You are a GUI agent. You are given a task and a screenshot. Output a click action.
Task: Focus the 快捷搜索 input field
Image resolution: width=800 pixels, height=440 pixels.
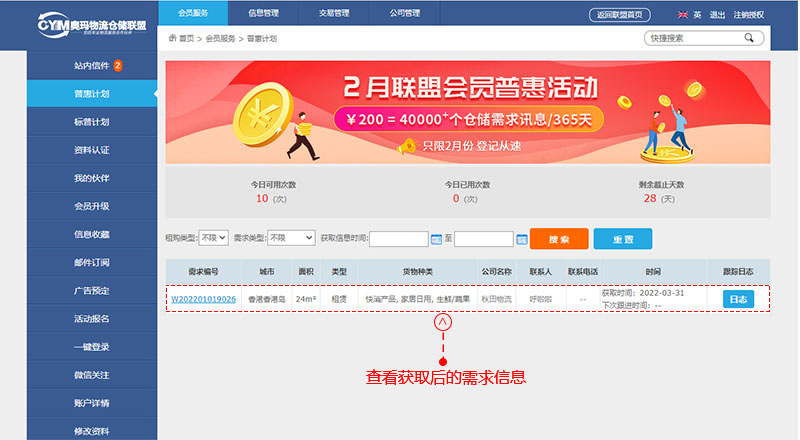point(692,38)
